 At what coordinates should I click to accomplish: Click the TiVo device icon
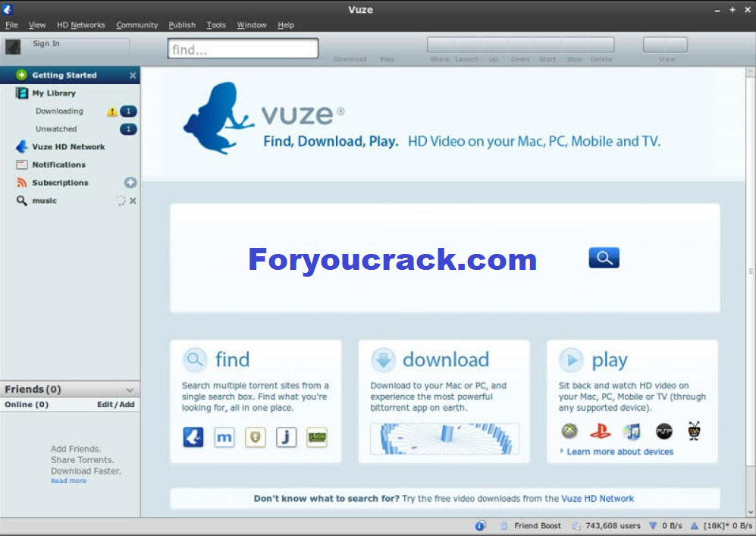pyautogui.click(x=695, y=431)
